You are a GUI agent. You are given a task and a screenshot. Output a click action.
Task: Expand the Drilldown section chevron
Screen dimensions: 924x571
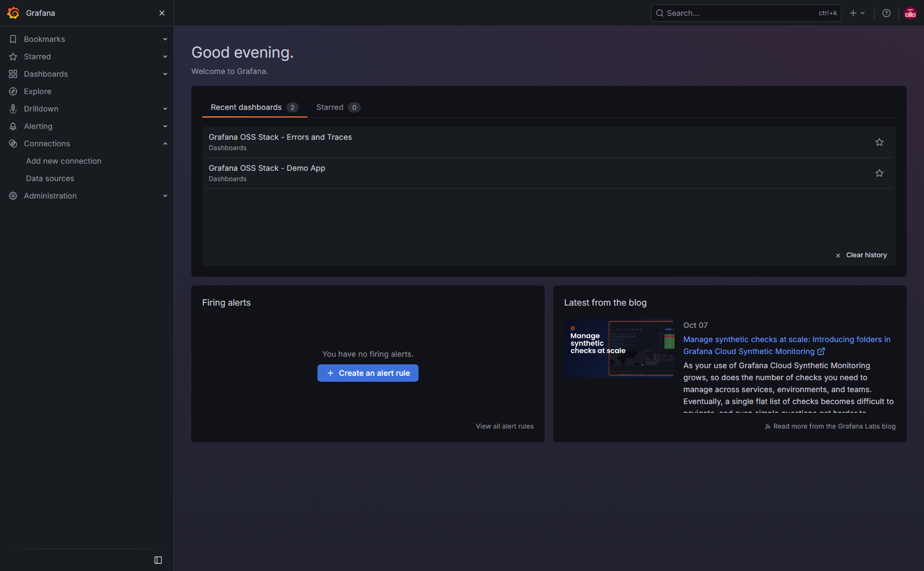point(165,109)
